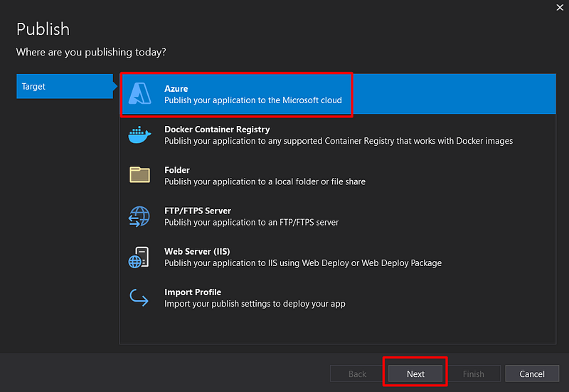
Task: Select Import Profile heading
Action: point(193,292)
